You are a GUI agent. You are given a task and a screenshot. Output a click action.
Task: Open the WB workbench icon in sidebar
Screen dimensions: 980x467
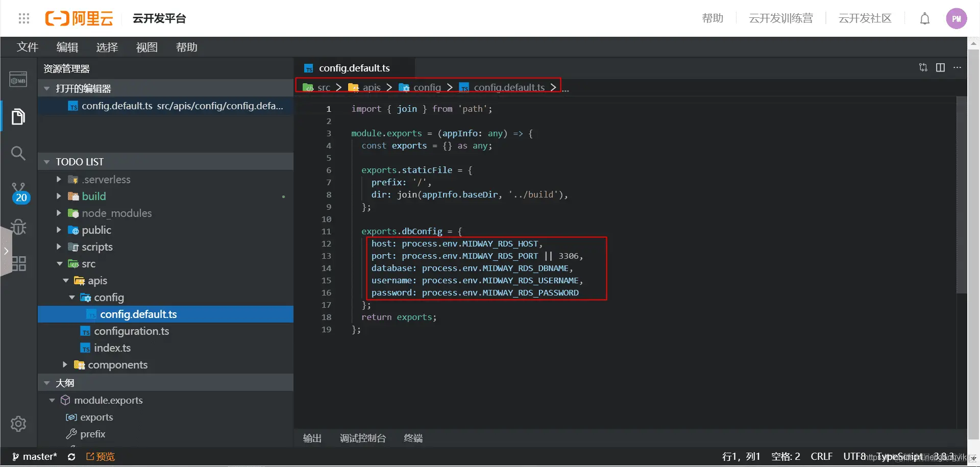click(18, 80)
